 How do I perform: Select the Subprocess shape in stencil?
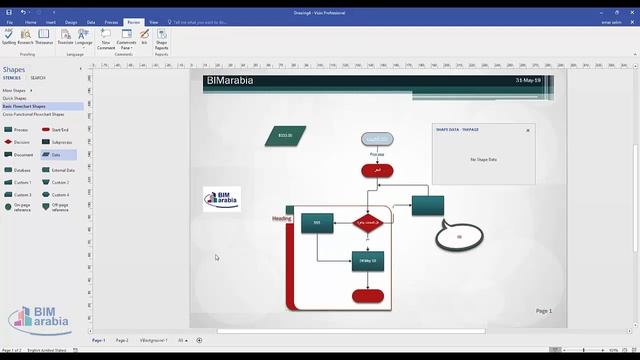[57, 142]
